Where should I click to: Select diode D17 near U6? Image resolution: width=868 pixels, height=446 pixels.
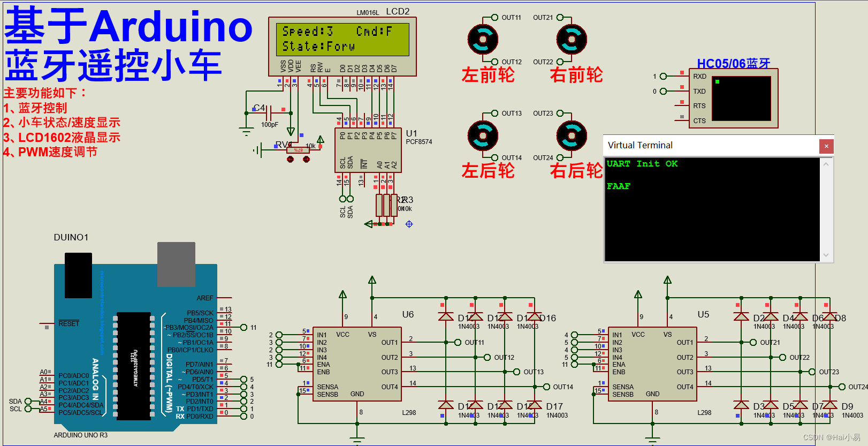(534, 405)
